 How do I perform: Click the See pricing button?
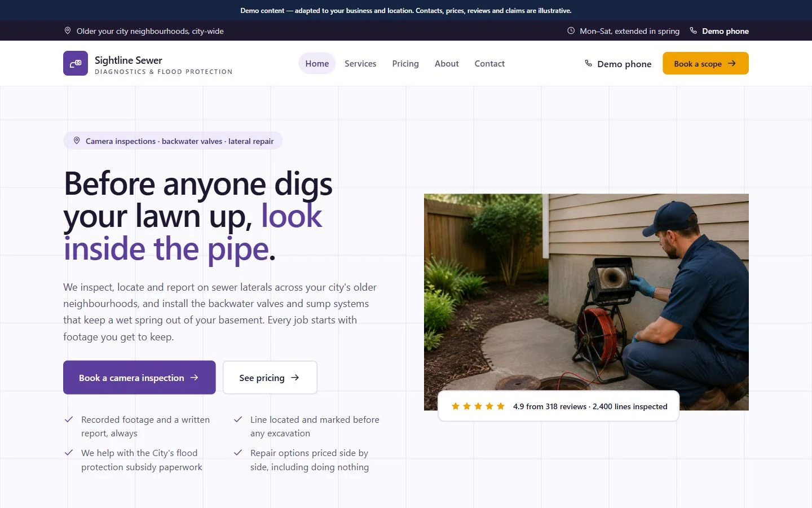[270, 377]
